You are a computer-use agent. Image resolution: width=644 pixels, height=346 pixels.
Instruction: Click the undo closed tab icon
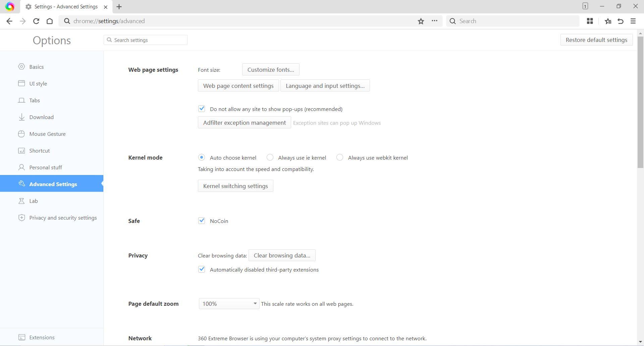point(620,21)
